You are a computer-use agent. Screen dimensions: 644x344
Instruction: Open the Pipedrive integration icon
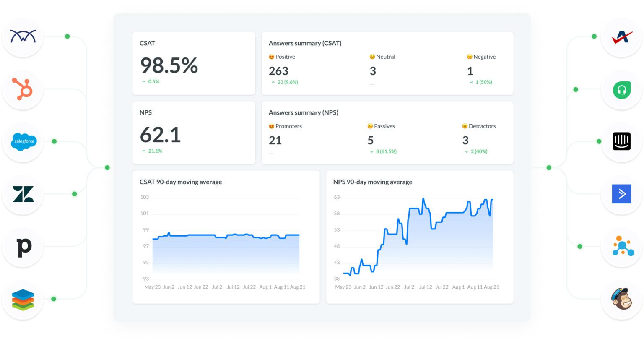23,247
